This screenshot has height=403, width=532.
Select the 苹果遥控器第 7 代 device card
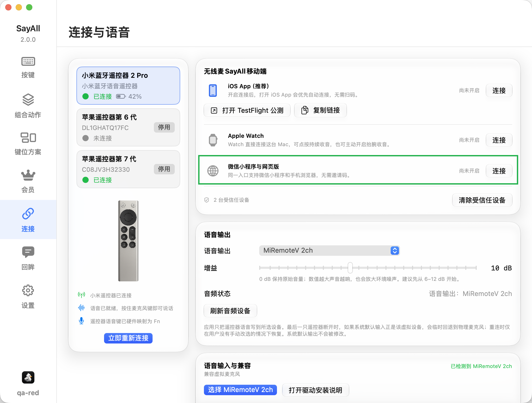(128, 169)
